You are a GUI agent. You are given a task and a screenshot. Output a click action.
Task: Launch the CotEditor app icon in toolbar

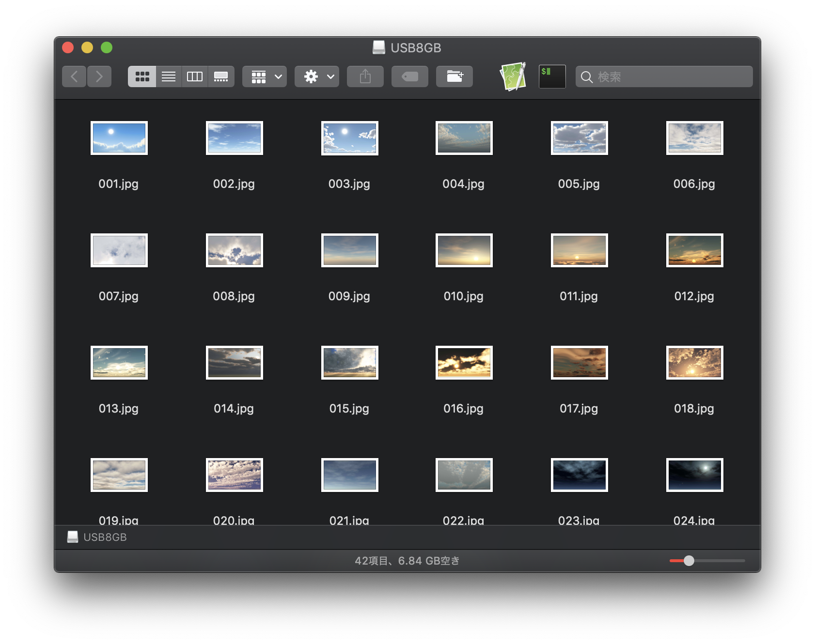[513, 77]
